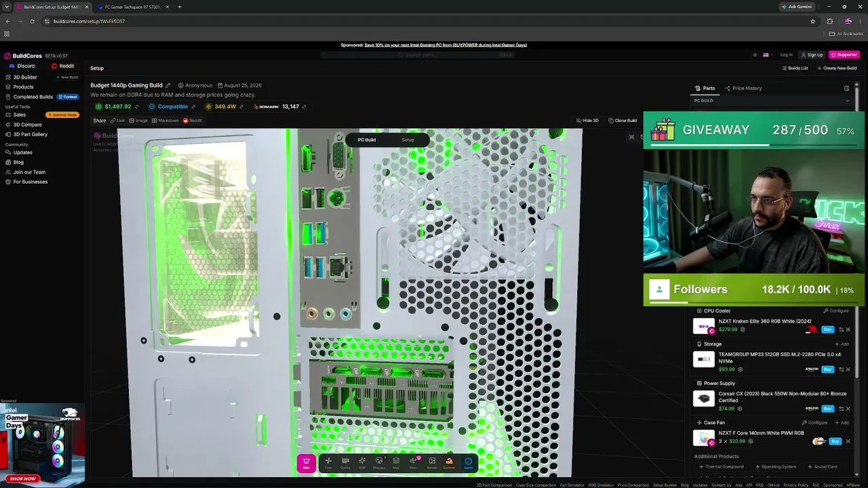Click the Sign Up button
This screenshot has width=868, height=488.
(x=812, y=55)
